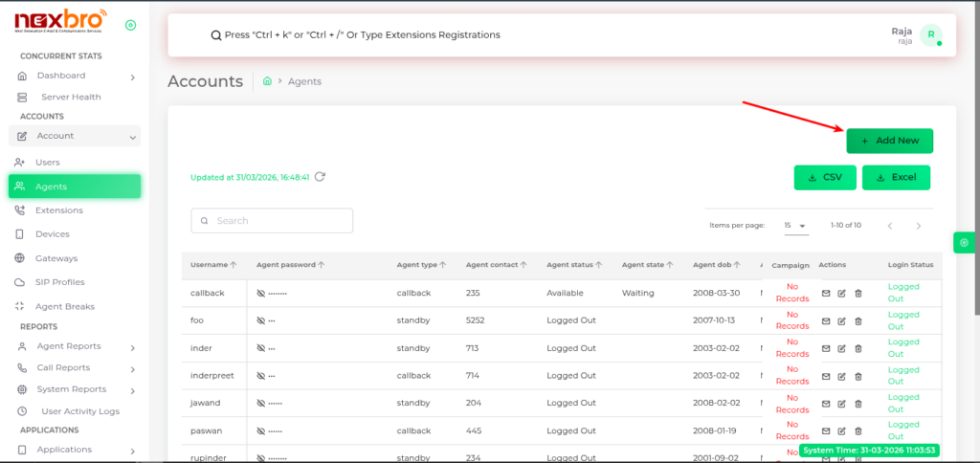Click the green settings icon on right edge
This screenshot has height=463, width=980.
[964, 243]
